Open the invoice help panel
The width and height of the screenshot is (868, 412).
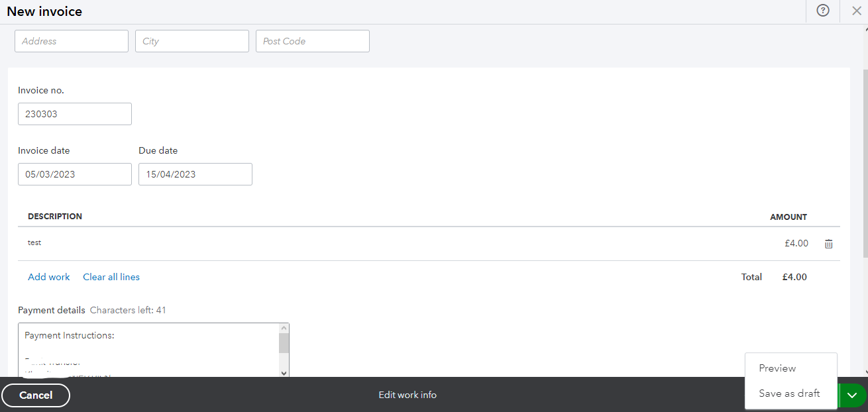[822, 11]
